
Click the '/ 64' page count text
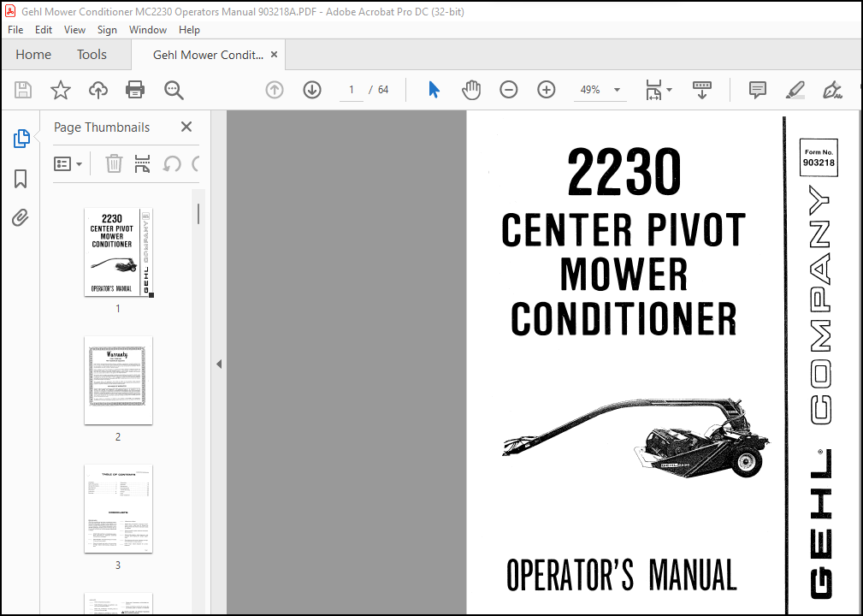tap(379, 90)
